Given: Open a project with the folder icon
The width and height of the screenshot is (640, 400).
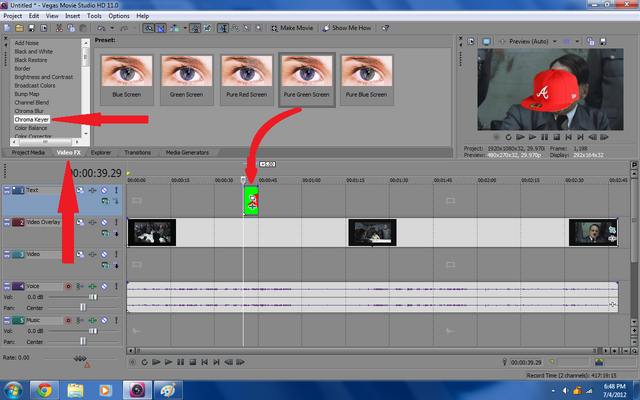Looking at the screenshot, I should [x=19, y=28].
